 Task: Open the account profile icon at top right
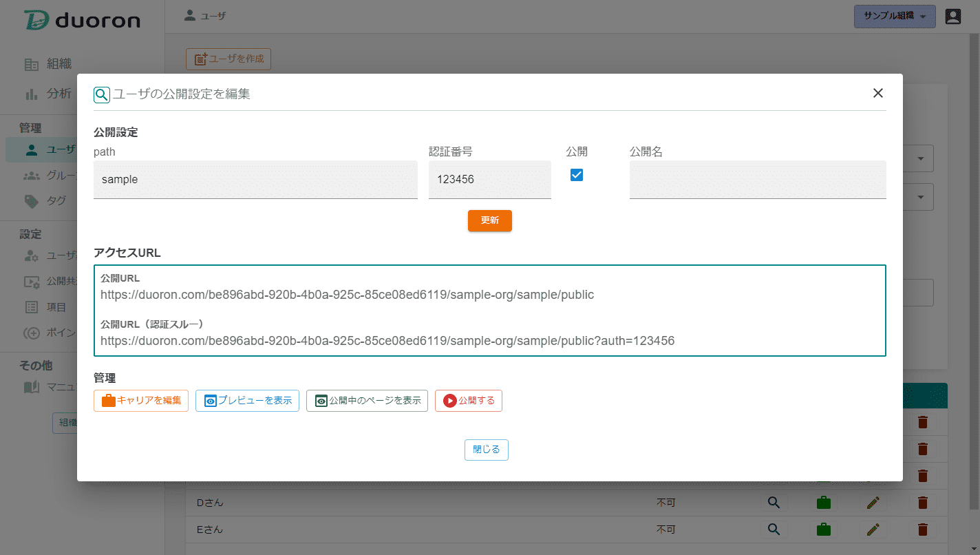(952, 17)
